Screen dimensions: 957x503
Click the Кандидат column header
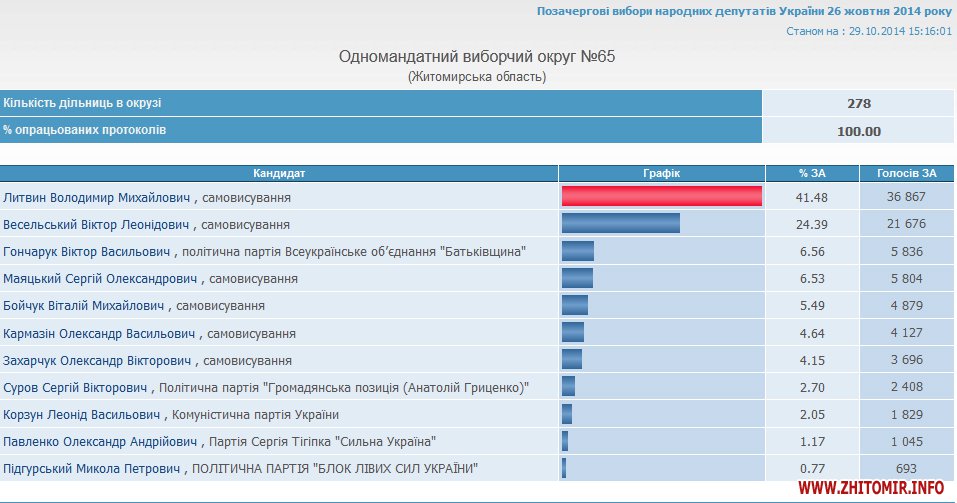tap(279, 173)
